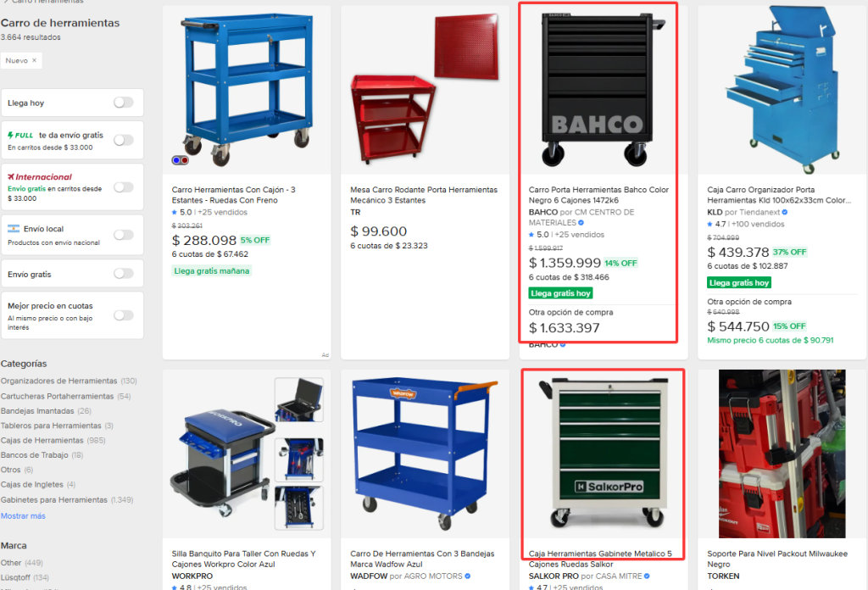The height and width of the screenshot is (590, 868).
Task: Open Gabinetes para Herramientas category
Action: (53, 500)
